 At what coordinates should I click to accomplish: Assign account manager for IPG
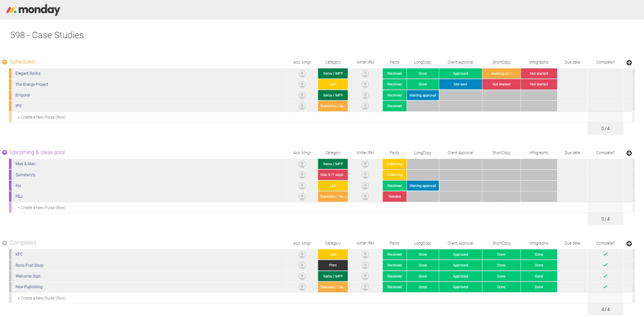[302, 106]
